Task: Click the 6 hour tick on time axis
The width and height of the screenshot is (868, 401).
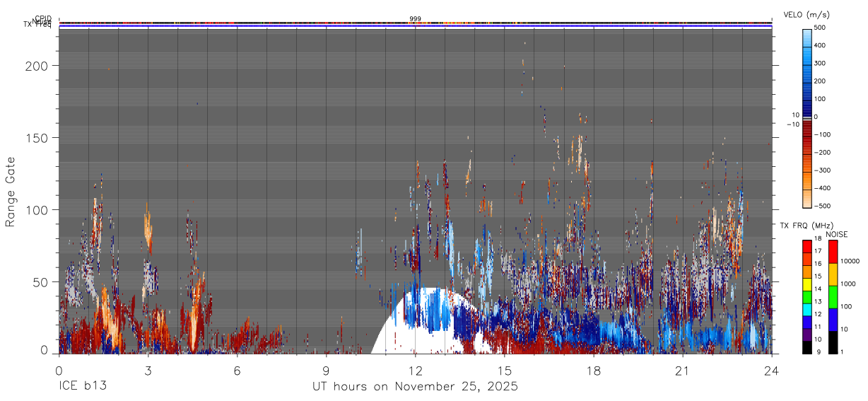Action: (x=237, y=371)
